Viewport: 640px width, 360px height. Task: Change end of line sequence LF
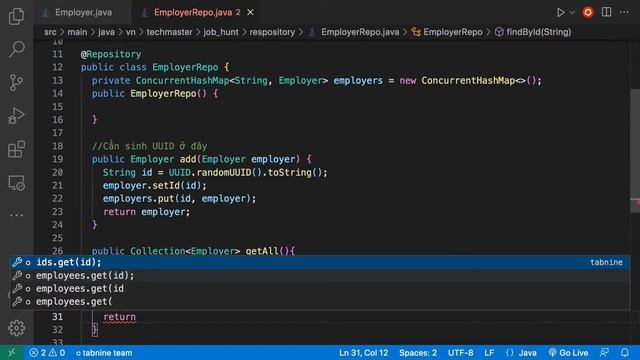click(x=489, y=353)
